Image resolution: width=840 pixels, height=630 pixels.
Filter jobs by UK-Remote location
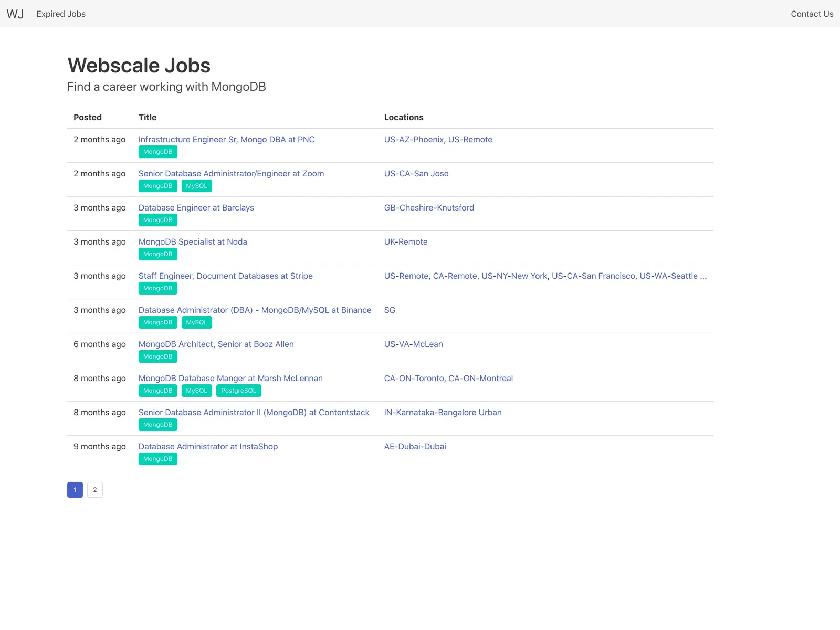pyautogui.click(x=406, y=241)
